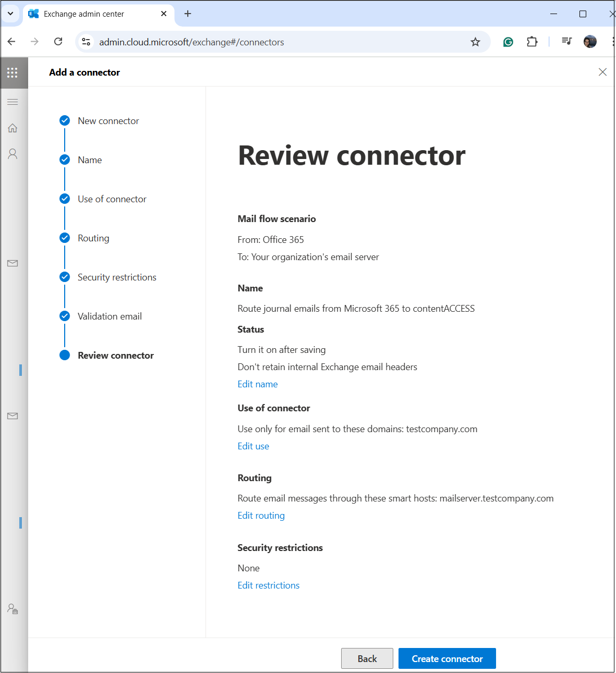Click the "Review connector" page heading
The width and height of the screenshot is (616, 673).
click(352, 155)
